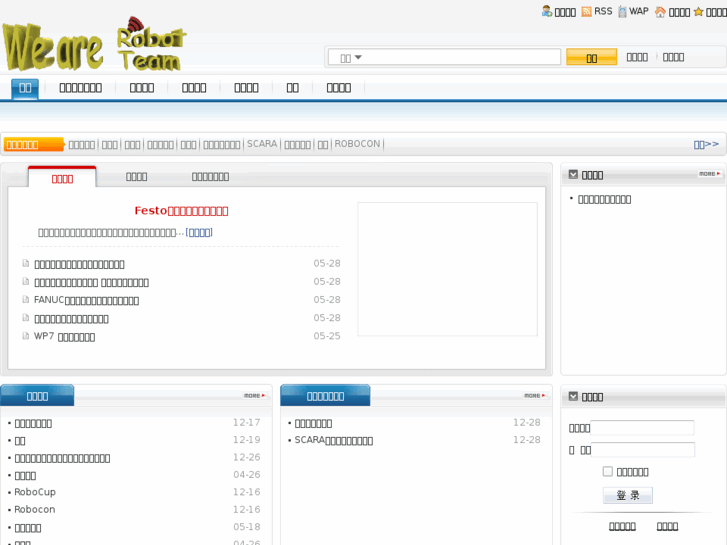Select the red-text active news tab

click(62, 178)
